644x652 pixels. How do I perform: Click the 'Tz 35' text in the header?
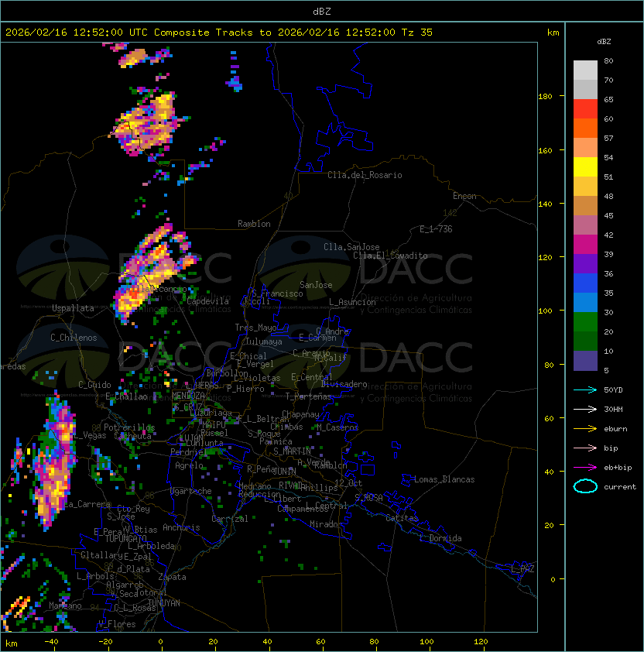(417, 33)
